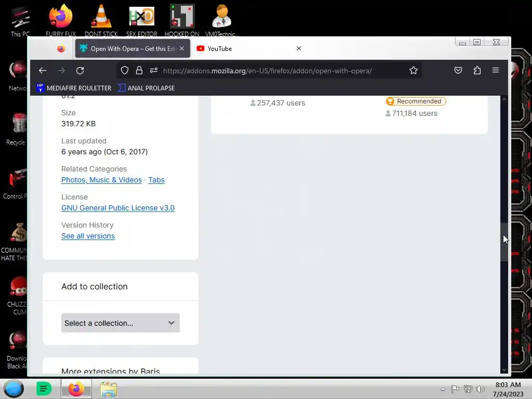
Task: Open Recycle Bin desktop icon
Action: [16, 129]
